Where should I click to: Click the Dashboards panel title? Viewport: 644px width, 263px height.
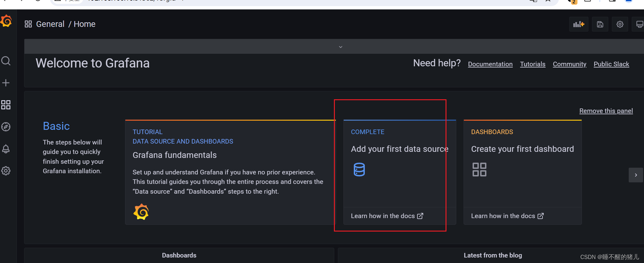[179, 255]
